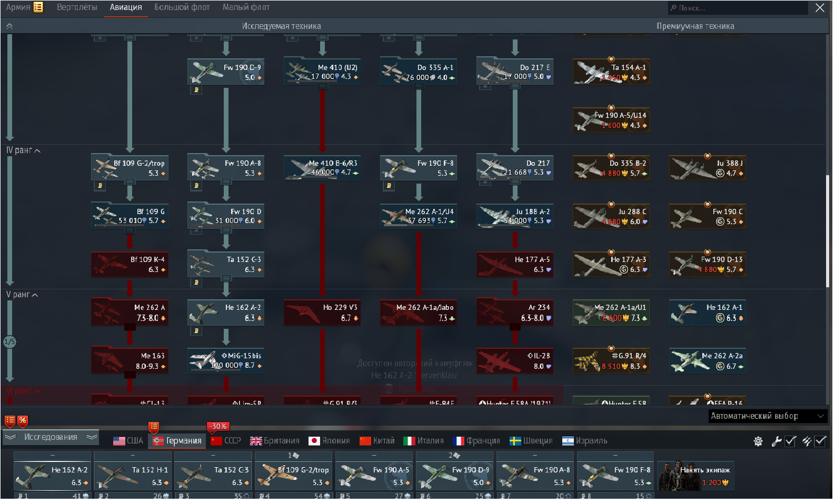Open the Автоматический выбор dropdown
835x504 pixels.
pos(767,416)
